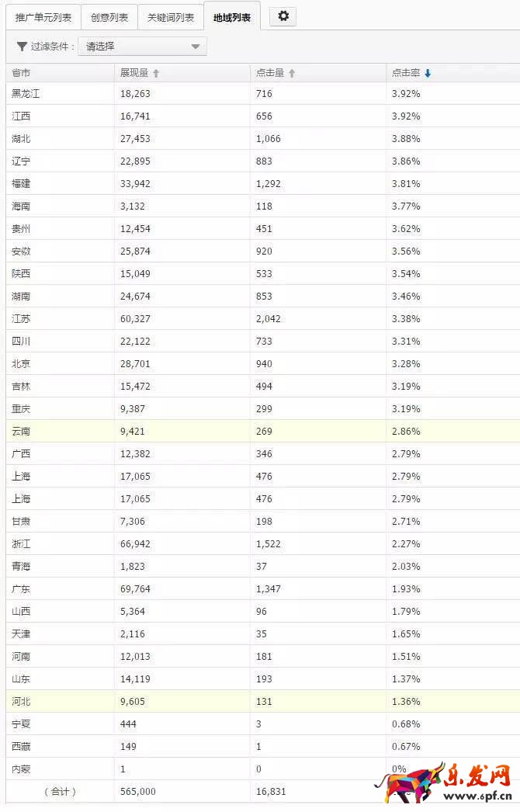
Task: Click the 点击率 column header text
Action: (406, 73)
